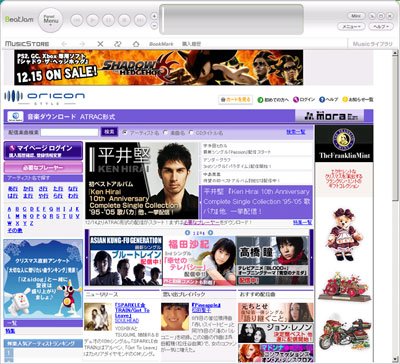
Task: Click the pause playback control
Action: point(108,20)
